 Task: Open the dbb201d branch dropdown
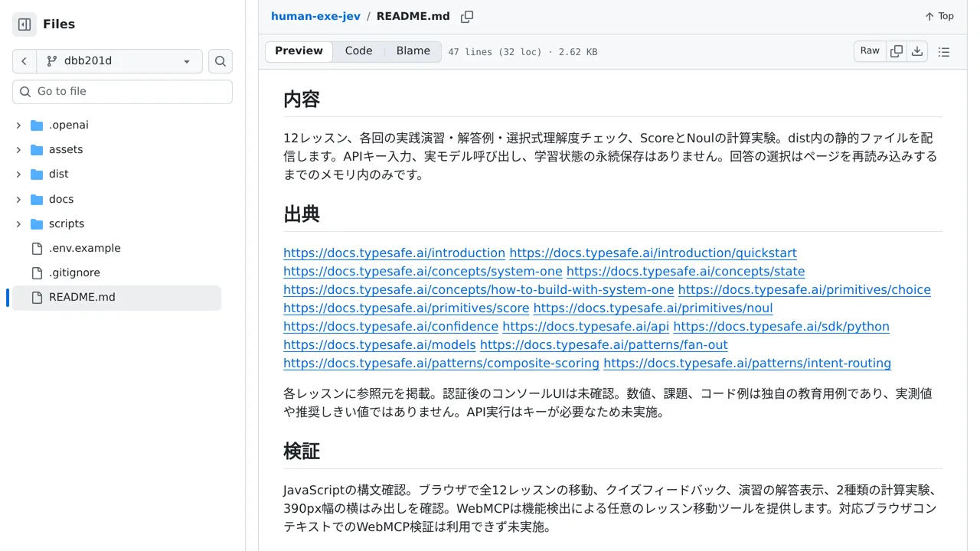coord(119,61)
